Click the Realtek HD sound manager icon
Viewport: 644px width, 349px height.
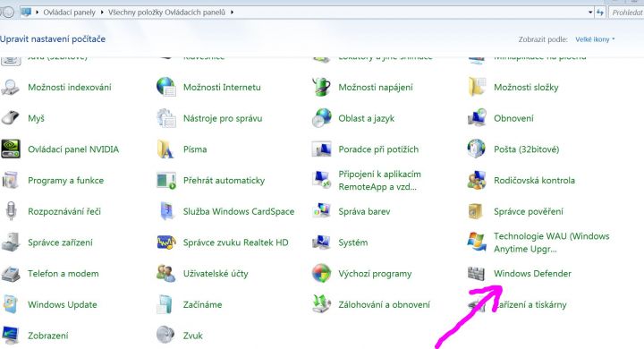(166, 243)
